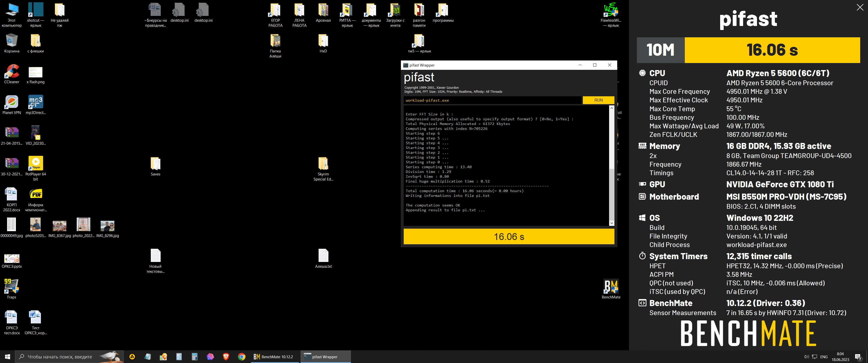Open the FlawlessWi... shortcut icon

611,15
